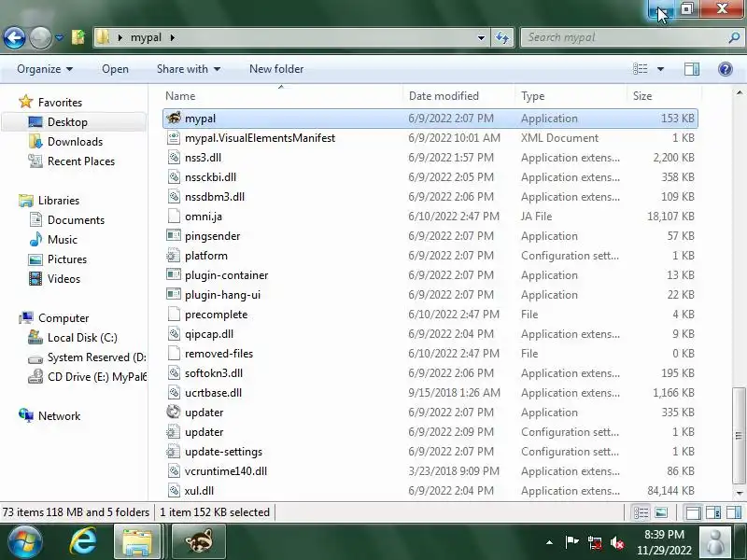
Task: Go back with the Back arrow button
Action: tap(14, 37)
